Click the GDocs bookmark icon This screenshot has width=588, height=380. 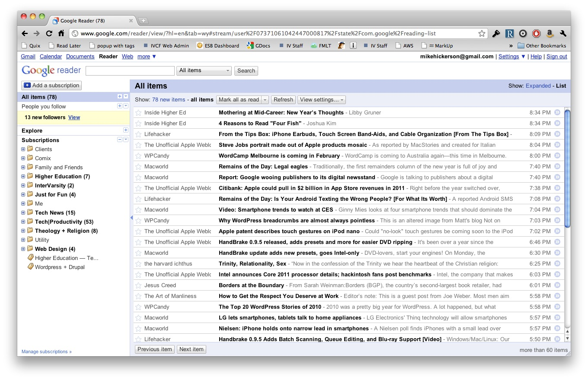coord(250,45)
